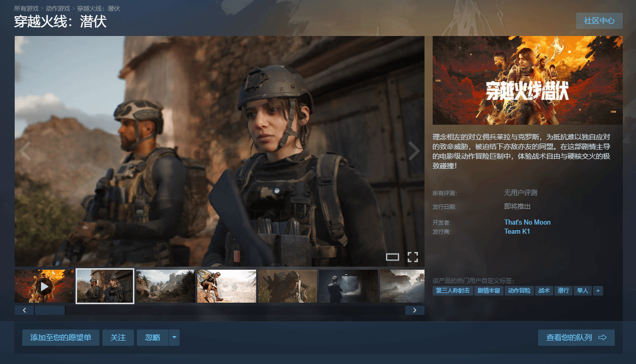Select dark corridor soldier thumbnail
The height and width of the screenshot is (364, 636).
tap(348, 286)
